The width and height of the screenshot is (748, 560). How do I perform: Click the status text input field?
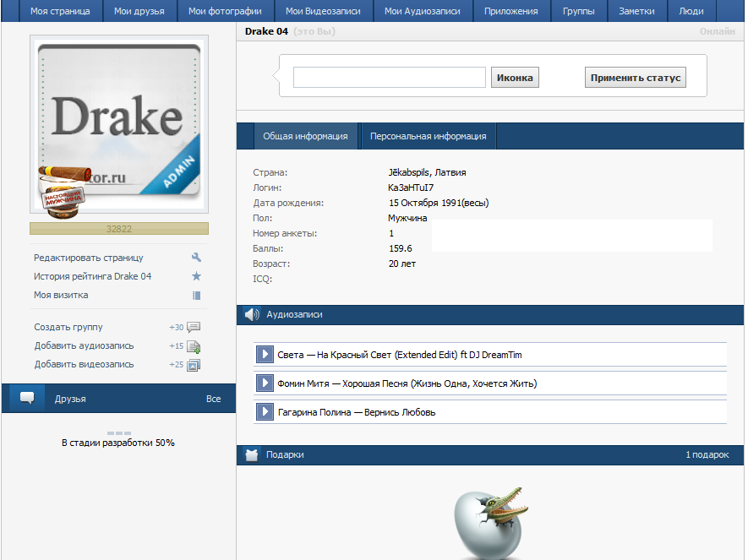pos(389,78)
